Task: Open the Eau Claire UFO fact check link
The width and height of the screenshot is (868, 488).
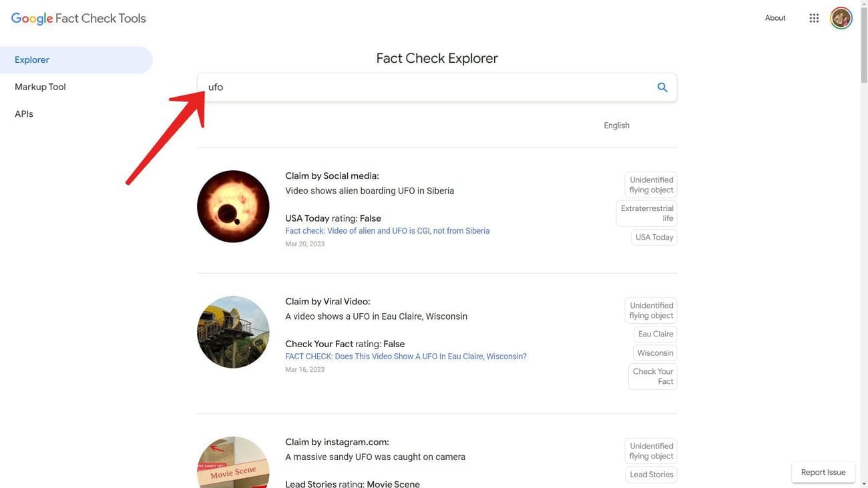Action: pyautogui.click(x=405, y=355)
